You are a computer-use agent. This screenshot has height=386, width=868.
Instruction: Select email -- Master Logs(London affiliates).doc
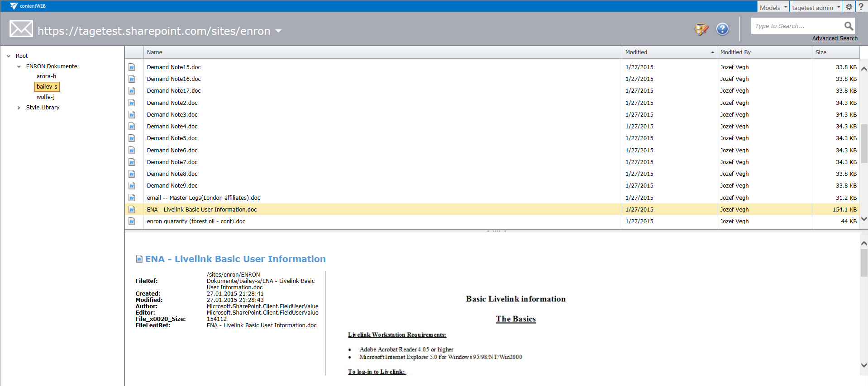click(x=203, y=198)
